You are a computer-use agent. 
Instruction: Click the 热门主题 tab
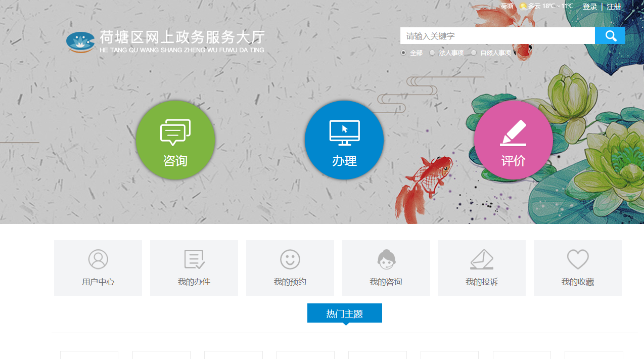click(345, 313)
